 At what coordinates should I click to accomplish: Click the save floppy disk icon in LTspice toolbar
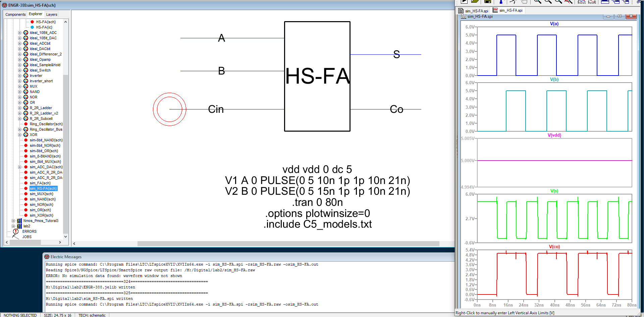pyautogui.click(x=487, y=1)
